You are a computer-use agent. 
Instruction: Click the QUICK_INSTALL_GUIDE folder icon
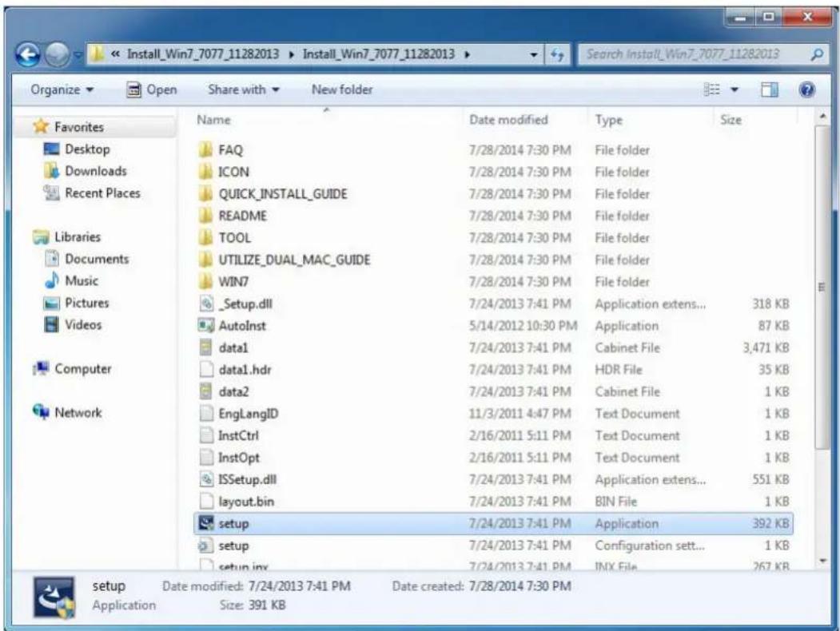(205, 194)
